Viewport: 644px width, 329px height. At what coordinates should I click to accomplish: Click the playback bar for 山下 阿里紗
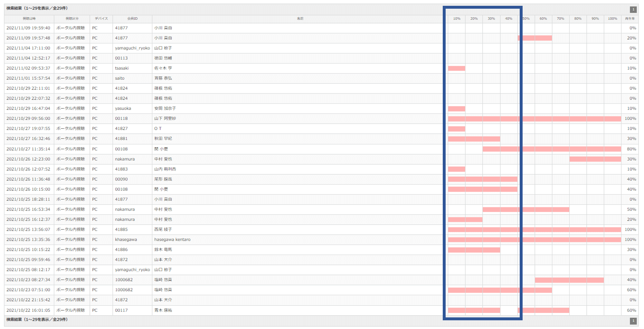tap(534, 119)
